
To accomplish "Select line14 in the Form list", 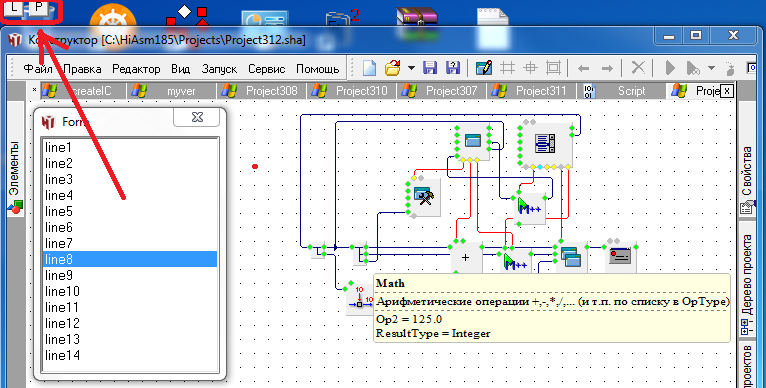I will coord(130,355).
